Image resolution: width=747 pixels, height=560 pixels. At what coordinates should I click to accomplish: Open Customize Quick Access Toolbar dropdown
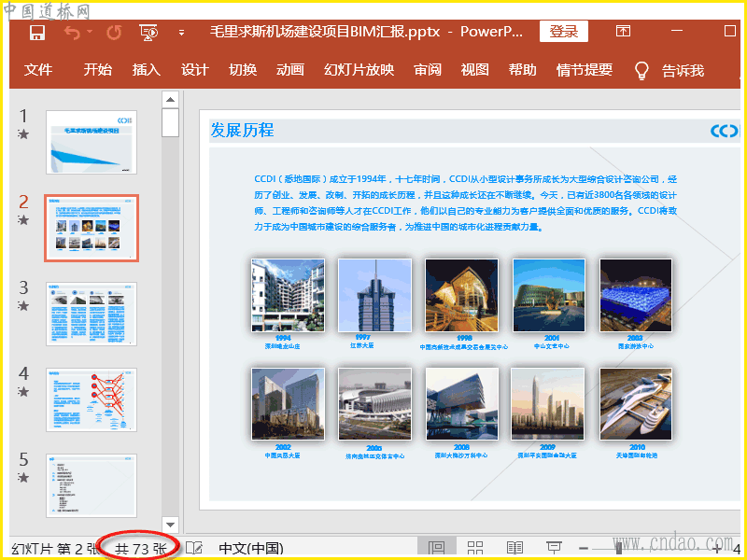coord(181,33)
